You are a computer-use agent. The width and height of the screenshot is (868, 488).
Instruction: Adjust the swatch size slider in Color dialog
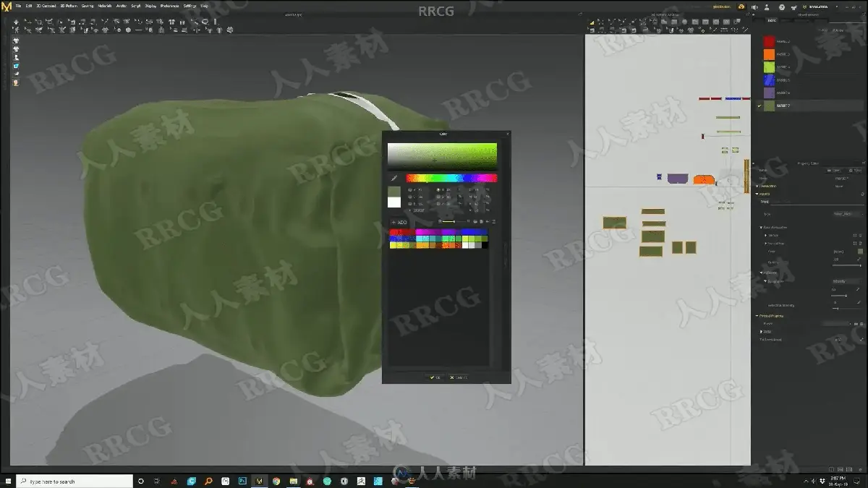click(x=454, y=222)
